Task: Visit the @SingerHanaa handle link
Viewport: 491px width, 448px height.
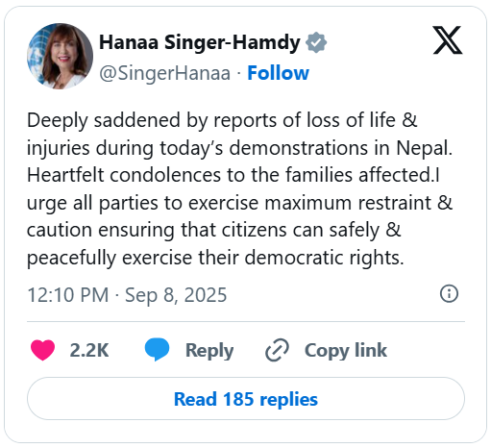Action: pyautogui.click(x=164, y=73)
